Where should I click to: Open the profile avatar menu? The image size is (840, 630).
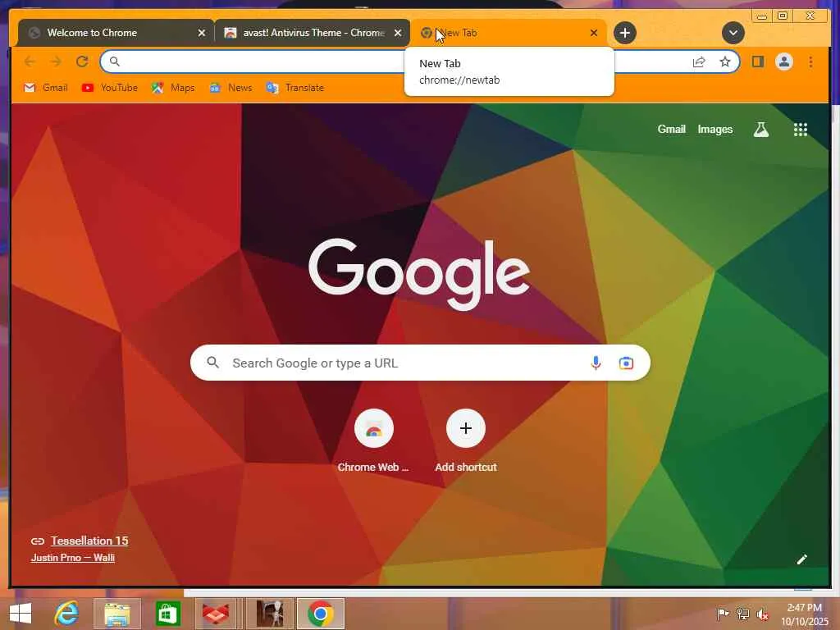click(x=783, y=62)
